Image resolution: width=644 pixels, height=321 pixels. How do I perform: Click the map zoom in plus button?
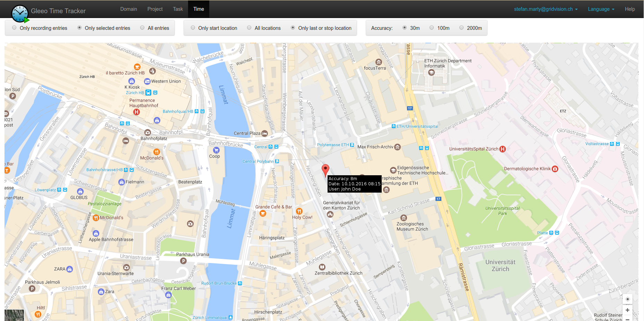tap(627, 310)
